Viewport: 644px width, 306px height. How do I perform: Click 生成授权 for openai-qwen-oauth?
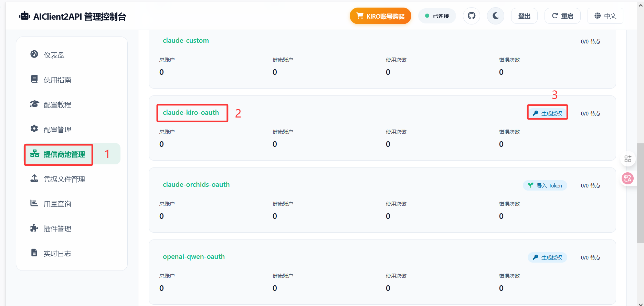[547, 257]
